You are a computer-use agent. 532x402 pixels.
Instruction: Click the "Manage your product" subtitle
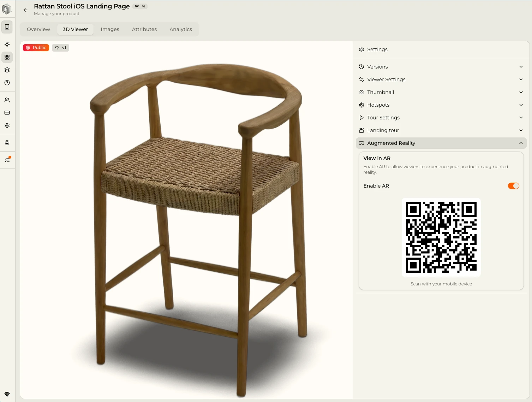click(56, 14)
